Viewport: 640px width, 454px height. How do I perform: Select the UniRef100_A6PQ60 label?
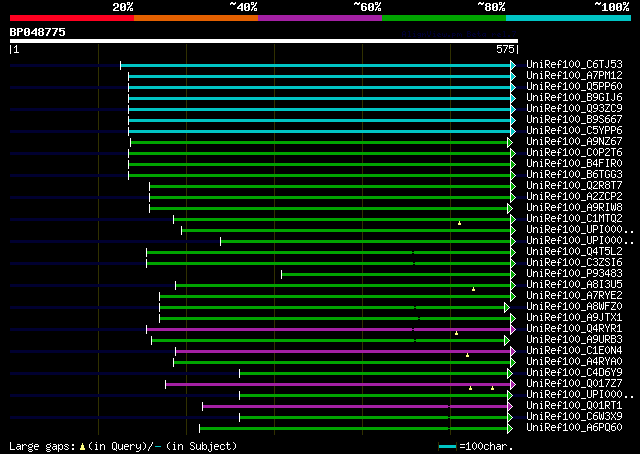574,427
